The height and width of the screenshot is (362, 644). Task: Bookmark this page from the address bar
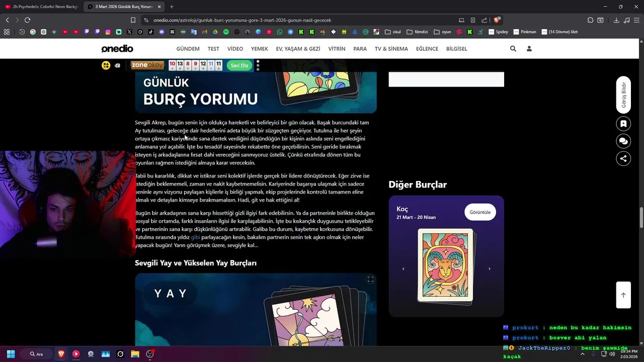[133, 20]
